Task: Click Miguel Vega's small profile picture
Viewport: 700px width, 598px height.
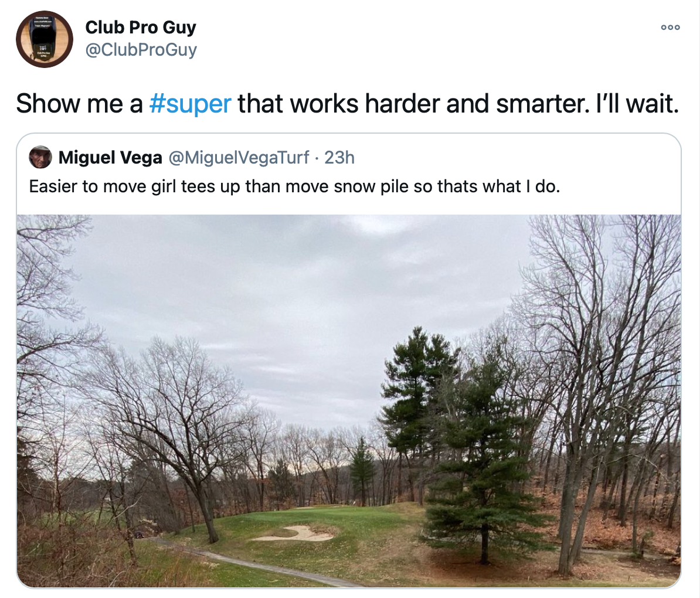Action: click(40, 157)
